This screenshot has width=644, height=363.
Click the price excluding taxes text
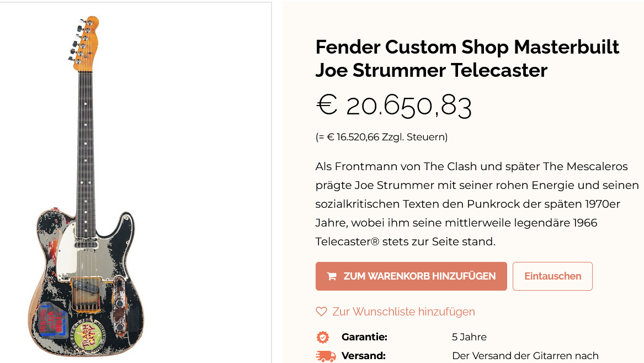tap(381, 137)
